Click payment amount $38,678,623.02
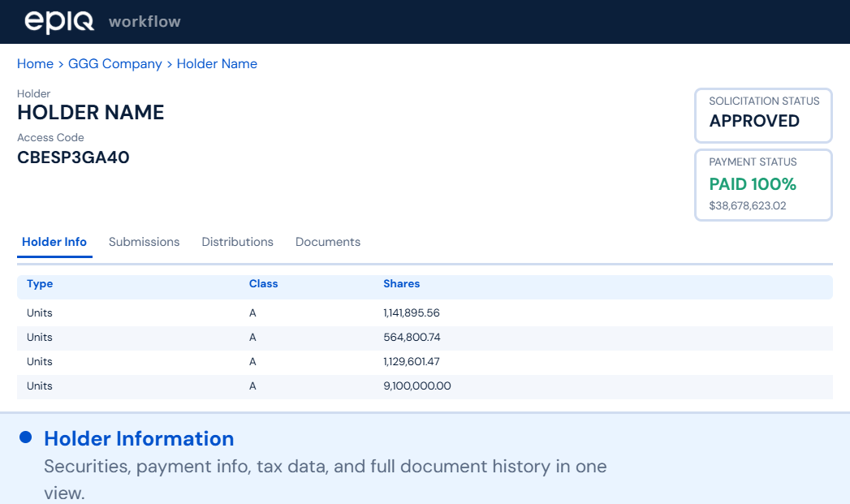 tap(748, 206)
